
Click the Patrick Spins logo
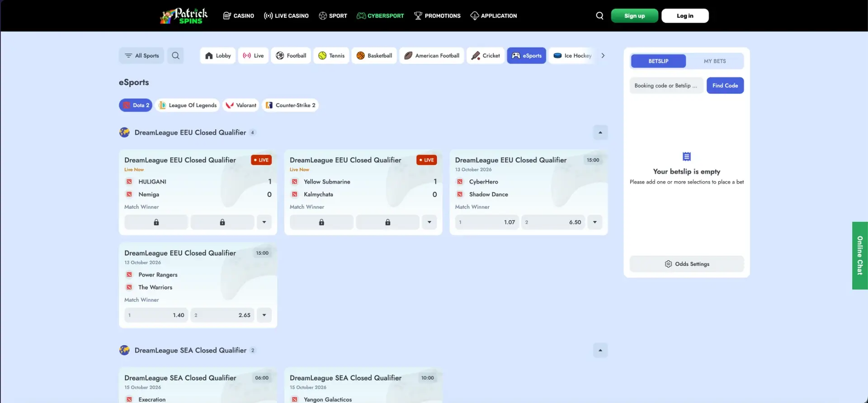click(x=184, y=16)
